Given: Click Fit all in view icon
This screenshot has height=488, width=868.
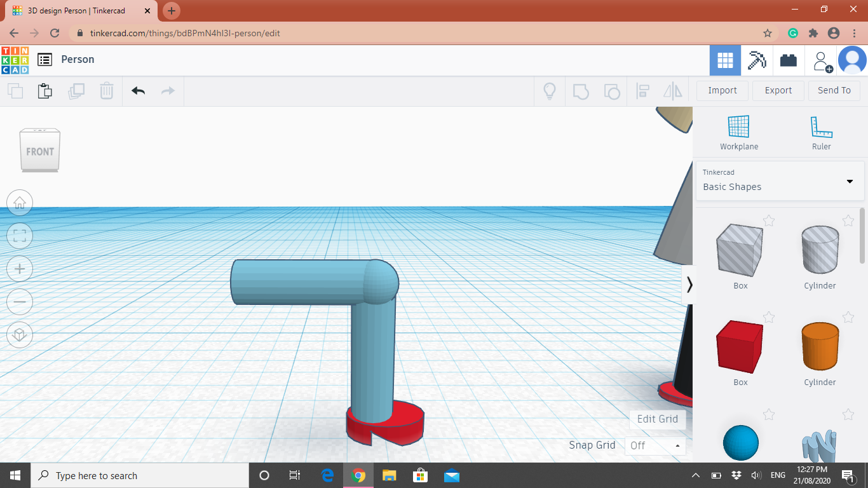Looking at the screenshot, I should coord(20,236).
